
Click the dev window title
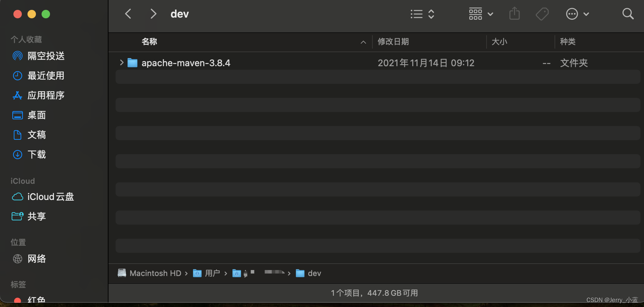pos(180,14)
